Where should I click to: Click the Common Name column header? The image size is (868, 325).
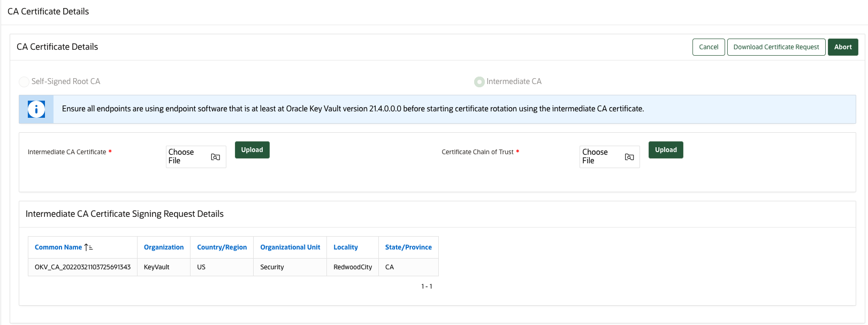coord(59,247)
